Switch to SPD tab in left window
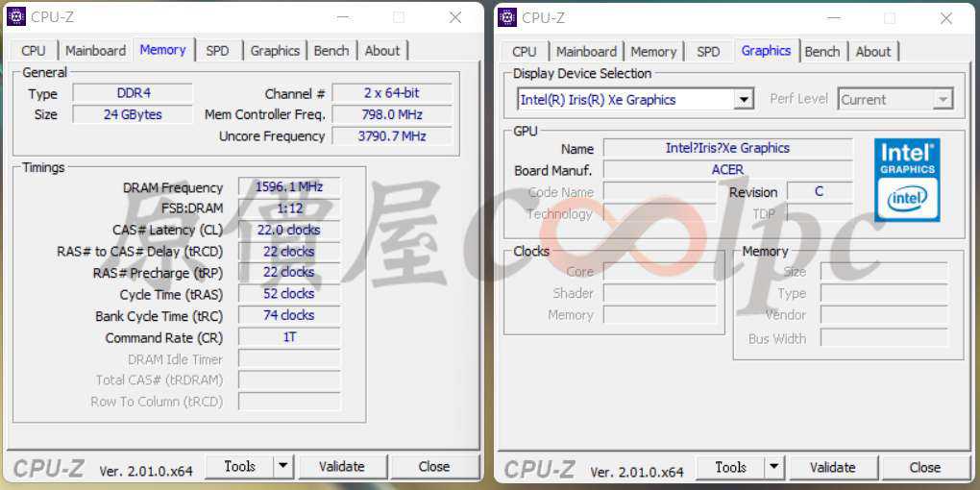The width and height of the screenshot is (980, 490). [x=217, y=51]
